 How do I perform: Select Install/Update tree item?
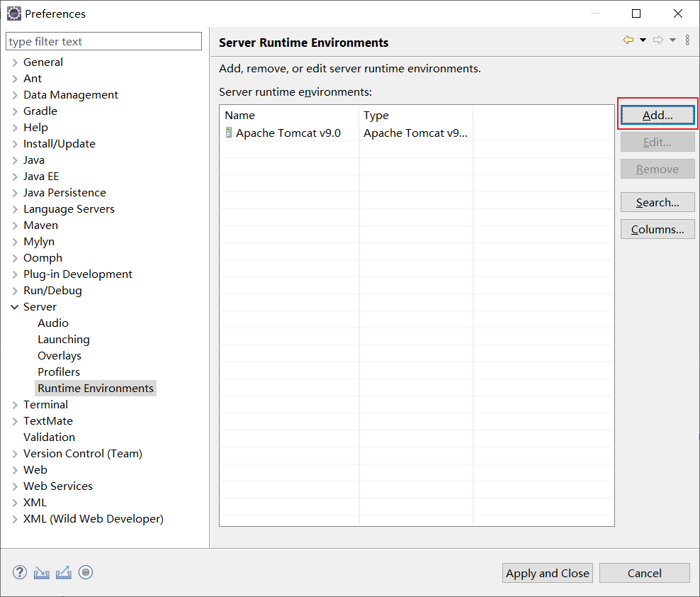click(60, 143)
